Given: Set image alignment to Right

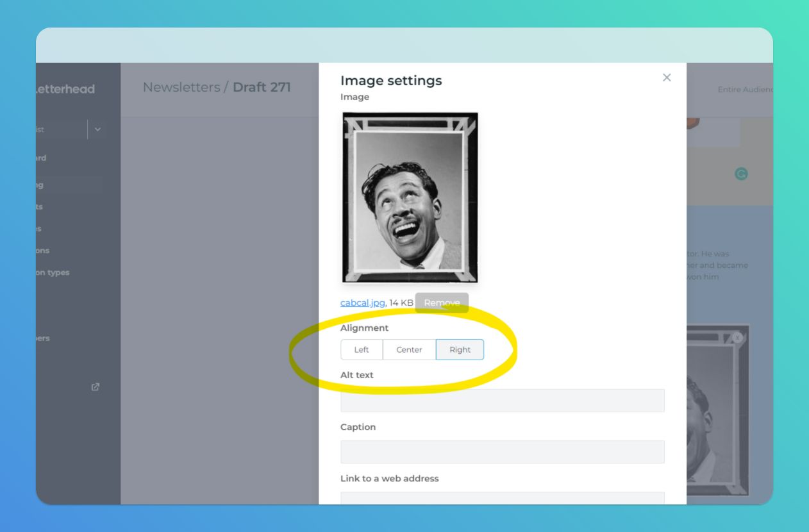Looking at the screenshot, I should coord(460,349).
